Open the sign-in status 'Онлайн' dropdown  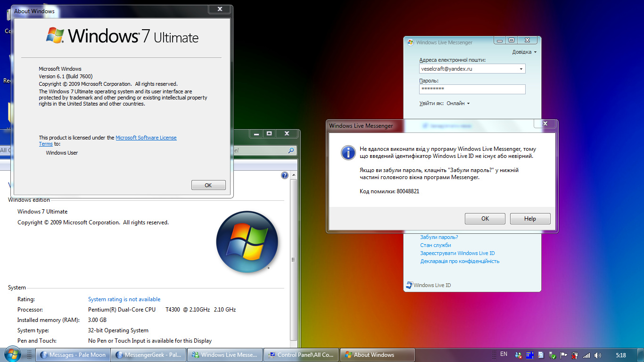tap(458, 103)
